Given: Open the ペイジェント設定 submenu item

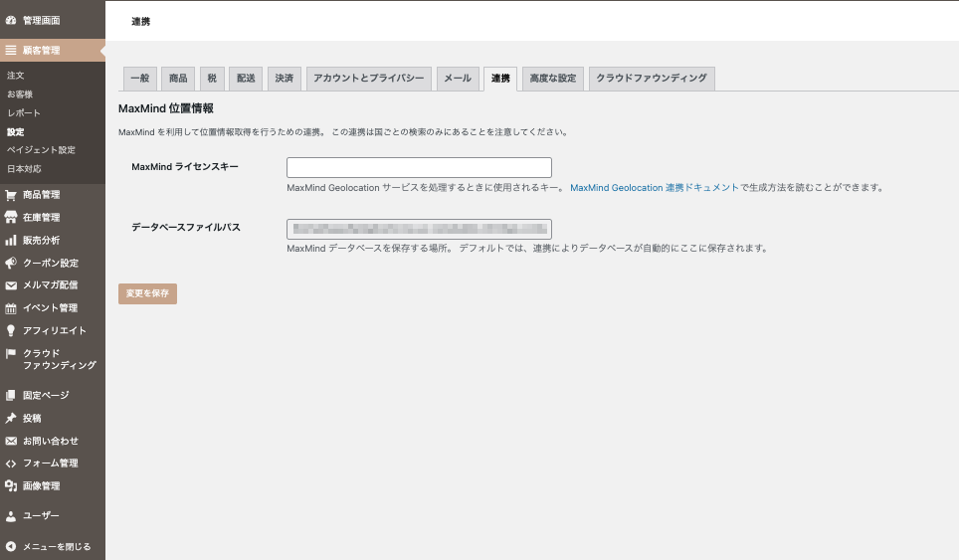Looking at the screenshot, I should click(41, 150).
